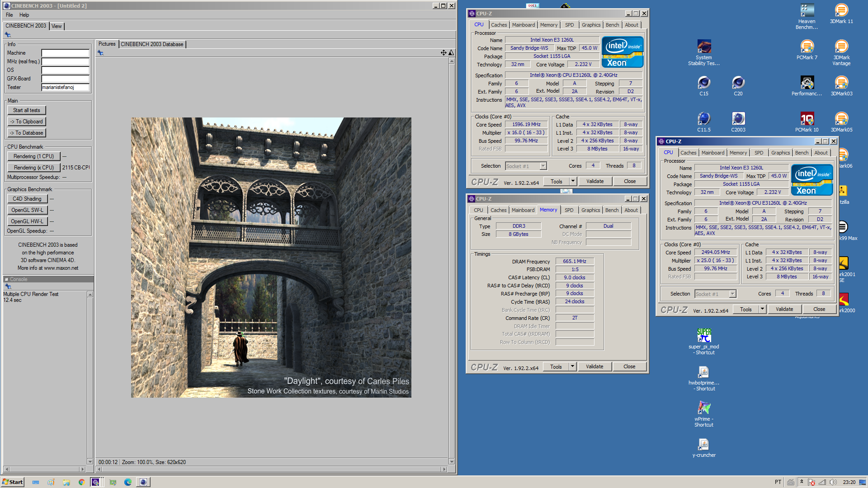The height and width of the screenshot is (488, 868).
Task: Run the OpenGL HW-L test
Action: pyautogui.click(x=27, y=221)
